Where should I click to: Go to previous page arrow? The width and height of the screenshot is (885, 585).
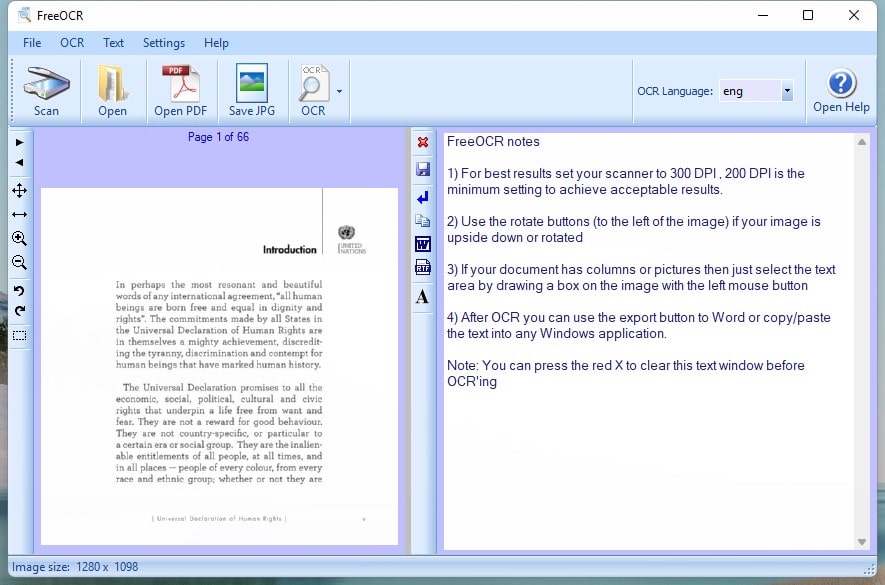[20, 163]
